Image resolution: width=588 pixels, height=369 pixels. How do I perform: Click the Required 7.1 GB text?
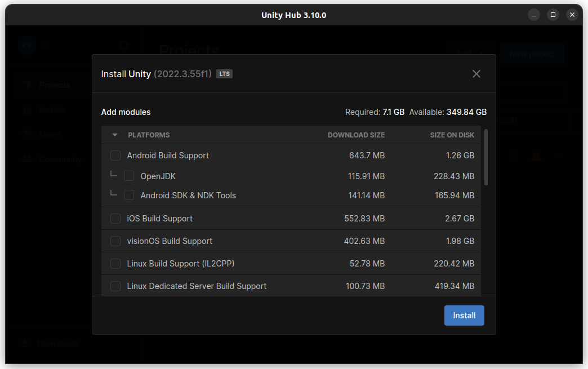375,112
